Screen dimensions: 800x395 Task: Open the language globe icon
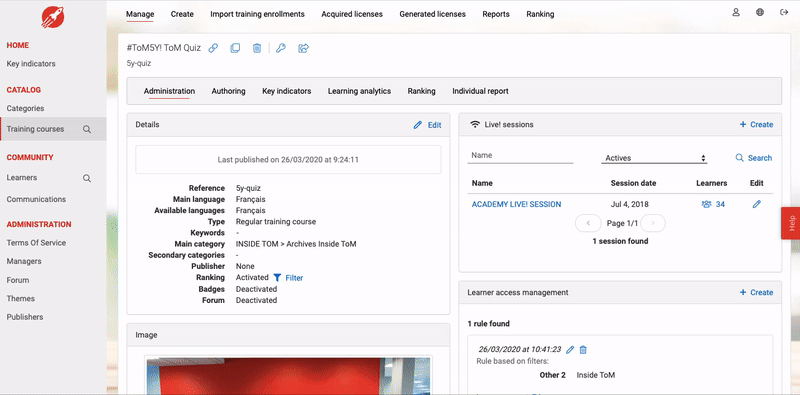[x=760, y=13]
